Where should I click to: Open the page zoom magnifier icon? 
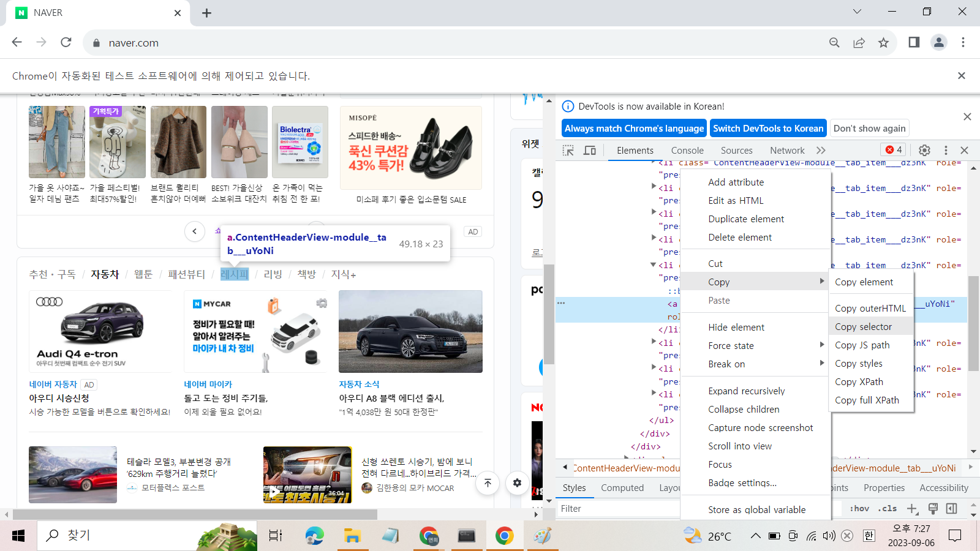click(834, 42)
